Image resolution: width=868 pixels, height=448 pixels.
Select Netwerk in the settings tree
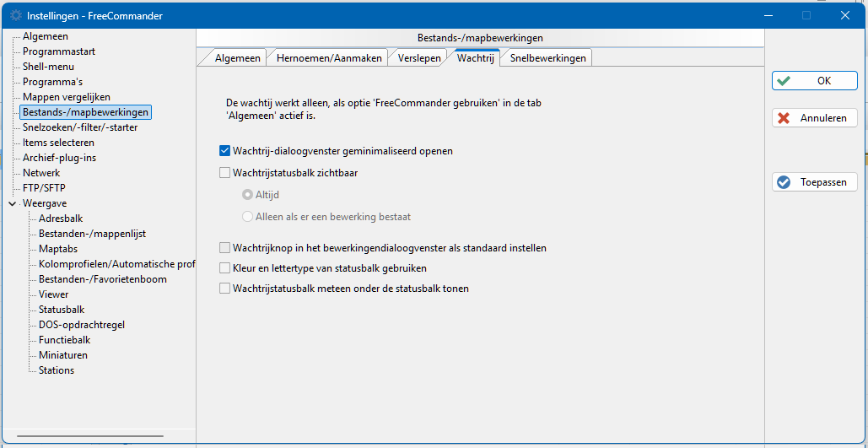pyautogui.click(x=41, y=173)
